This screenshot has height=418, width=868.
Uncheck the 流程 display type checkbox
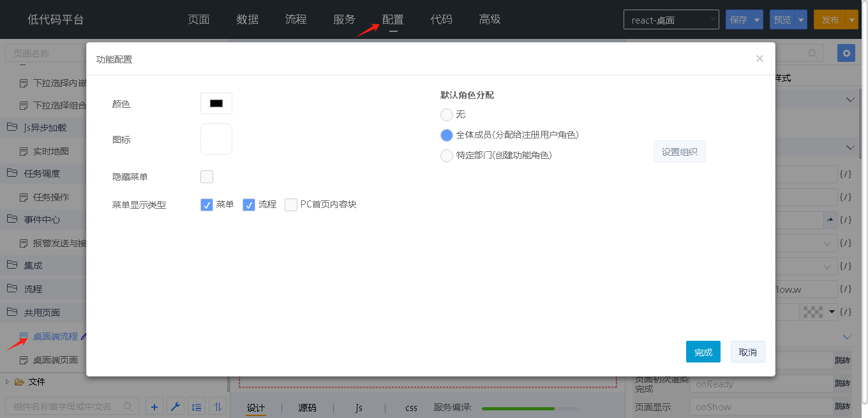coord(249,205)
